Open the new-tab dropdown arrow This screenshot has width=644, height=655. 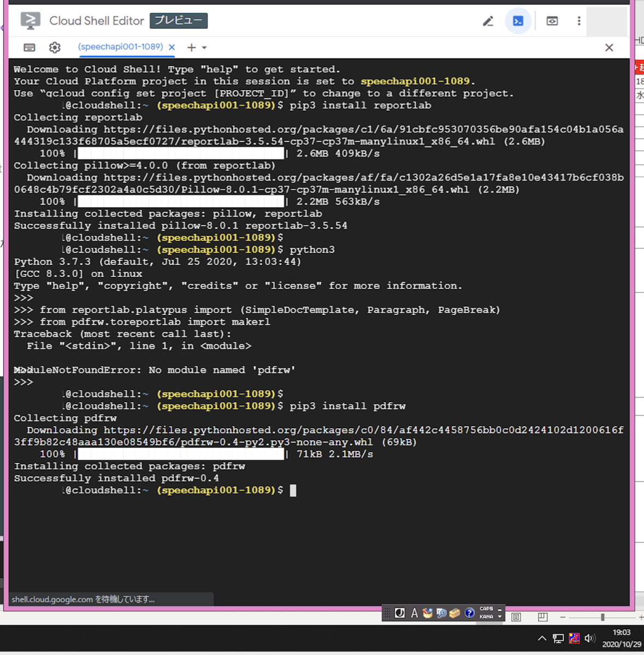coord(203,47)
